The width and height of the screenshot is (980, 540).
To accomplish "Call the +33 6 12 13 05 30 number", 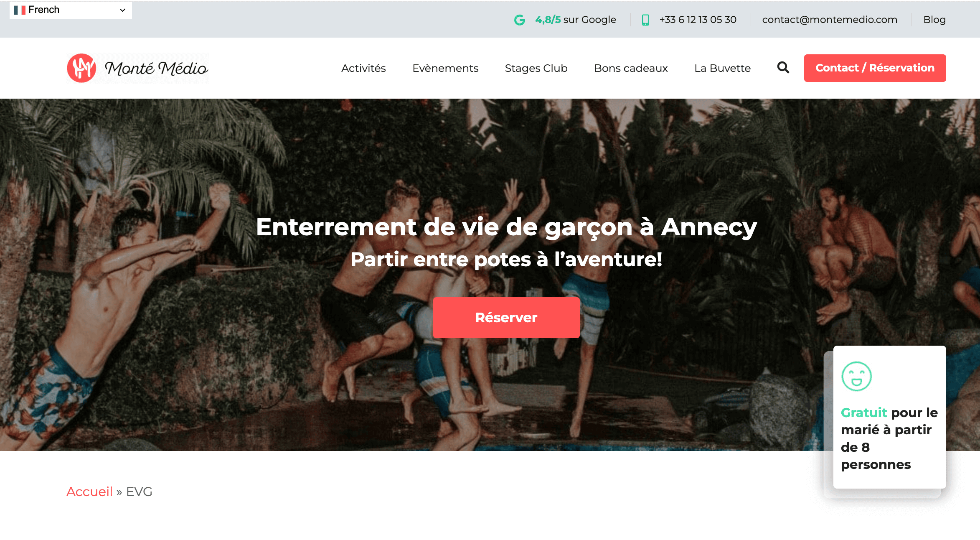I will click(x=698, y=20).
